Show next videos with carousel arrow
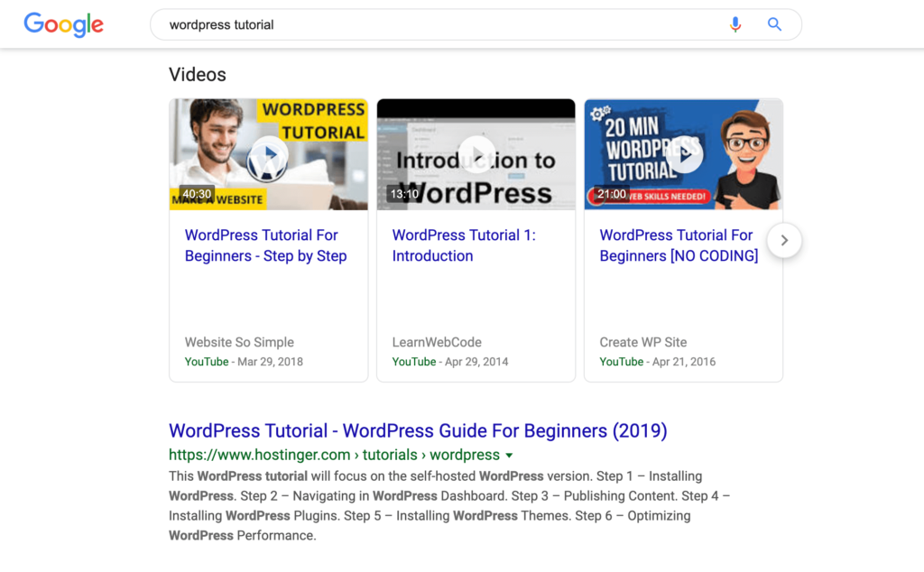Image resolution: width=924 pixels, height=572 pixels. coord(784,240)
